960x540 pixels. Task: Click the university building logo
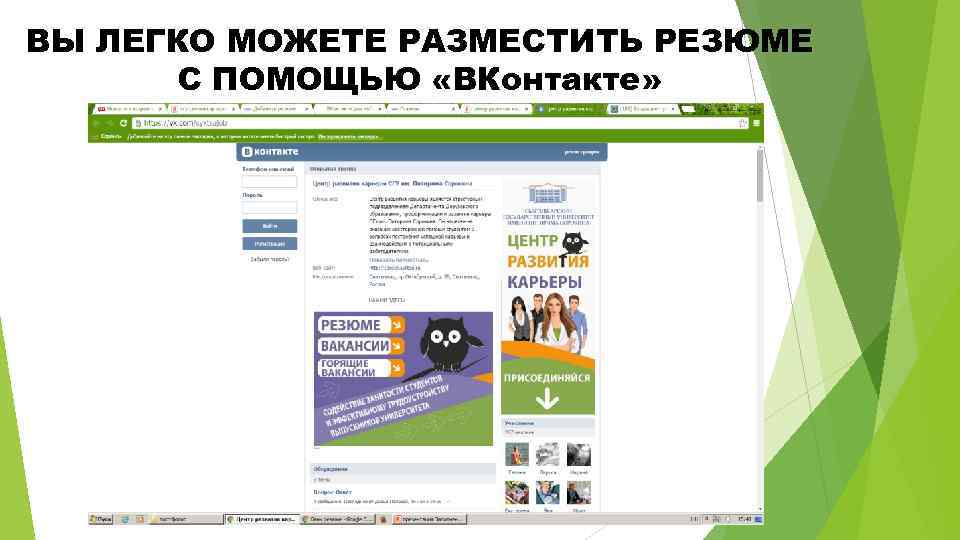(547, 193)
